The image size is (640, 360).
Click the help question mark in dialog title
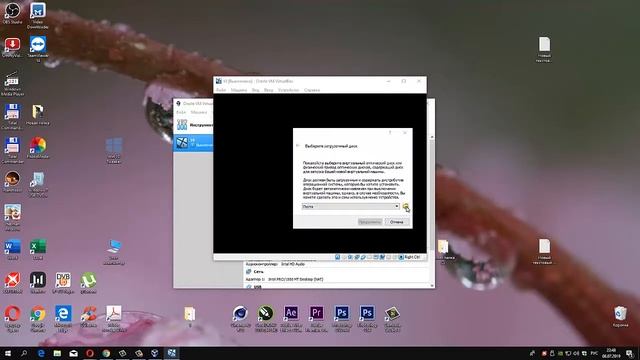click(390, 133)
